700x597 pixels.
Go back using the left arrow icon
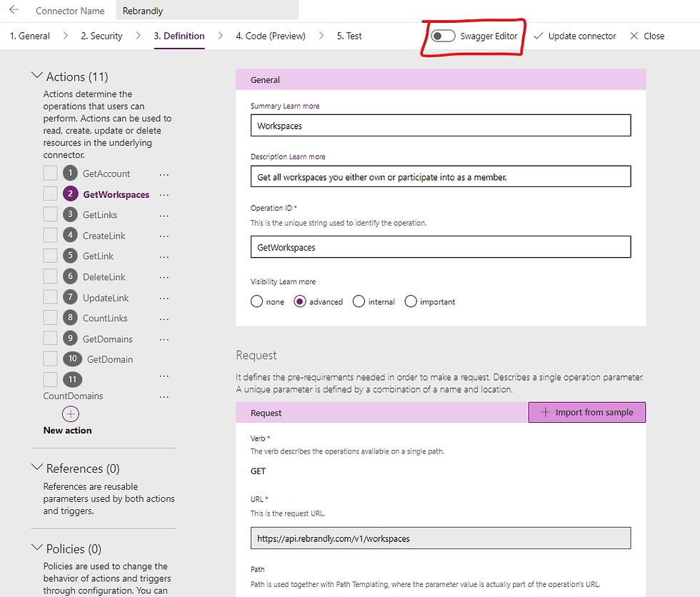coord(14,10)
